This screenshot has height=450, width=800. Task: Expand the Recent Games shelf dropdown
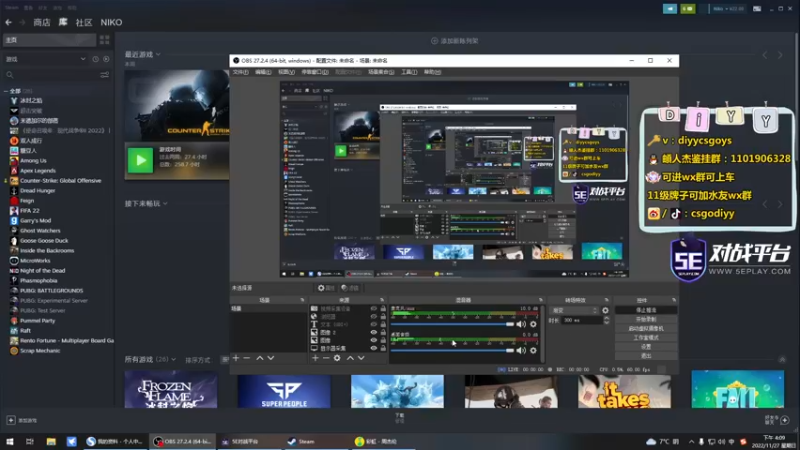(158, 54)
